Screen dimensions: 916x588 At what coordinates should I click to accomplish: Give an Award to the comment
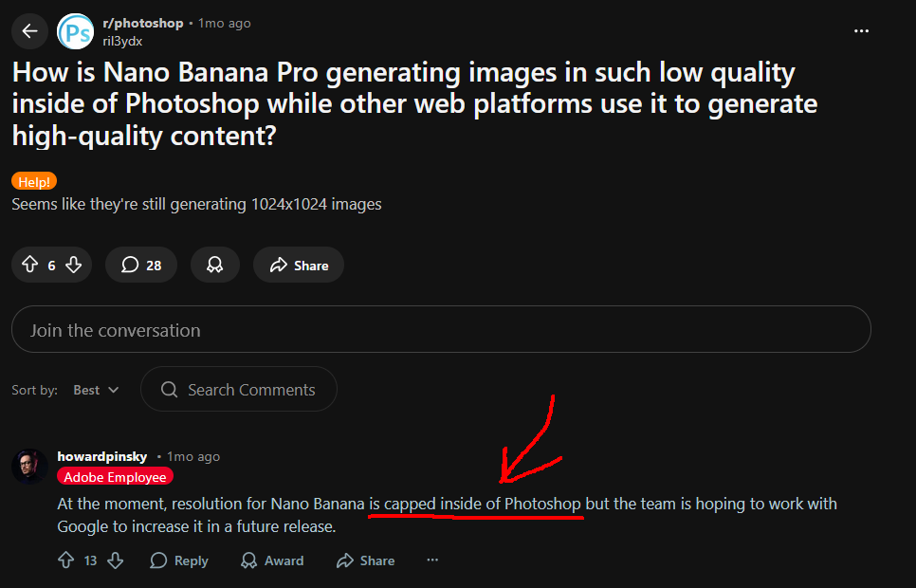click(x=272, y=560)
